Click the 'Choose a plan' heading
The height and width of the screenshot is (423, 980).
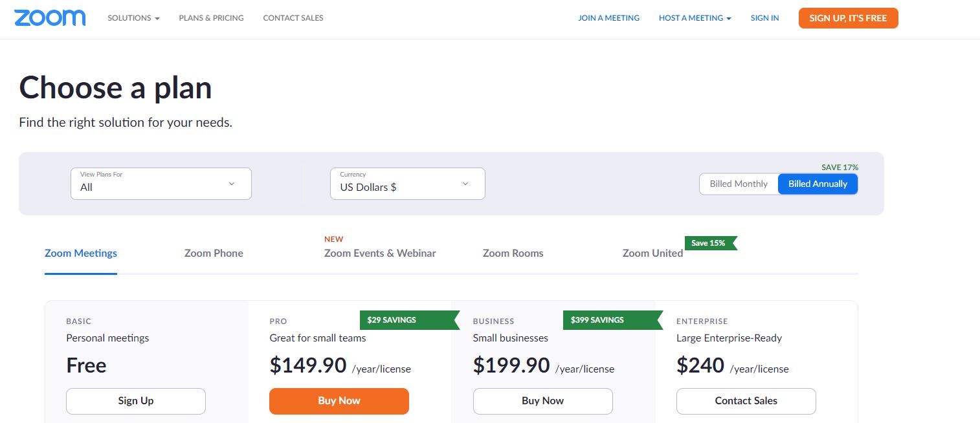tap(116, 87)
